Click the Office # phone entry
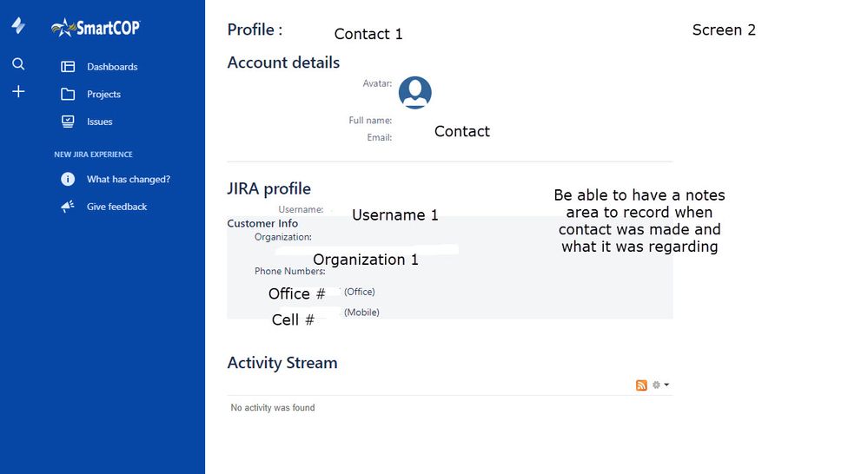Image resolution: width=868 pixels, height=474 pixels. click(296, 293)
